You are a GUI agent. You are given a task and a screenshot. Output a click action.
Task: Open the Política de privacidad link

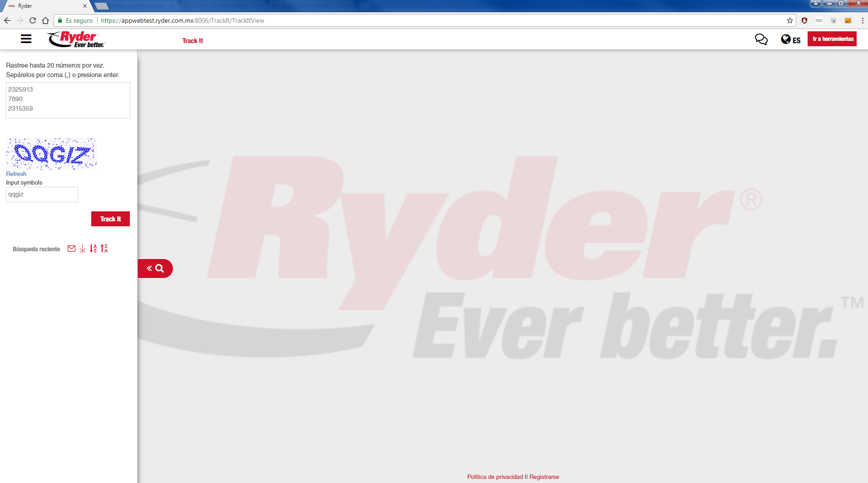495,477
